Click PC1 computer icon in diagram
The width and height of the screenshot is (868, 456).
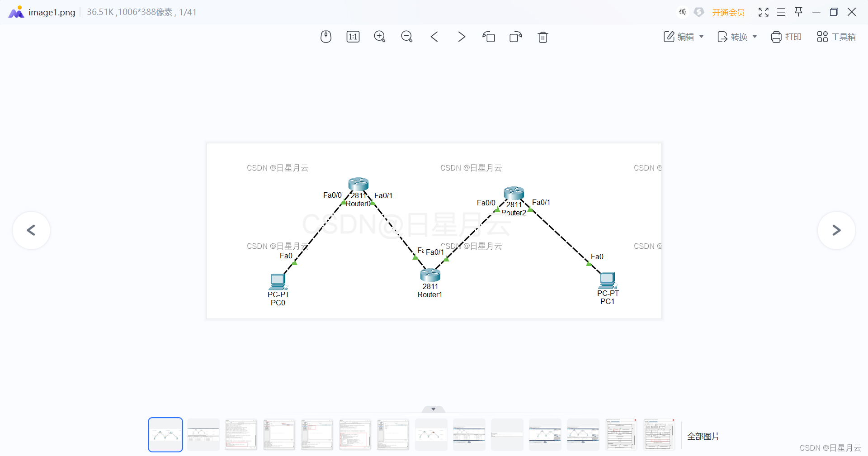click(608, 280)
